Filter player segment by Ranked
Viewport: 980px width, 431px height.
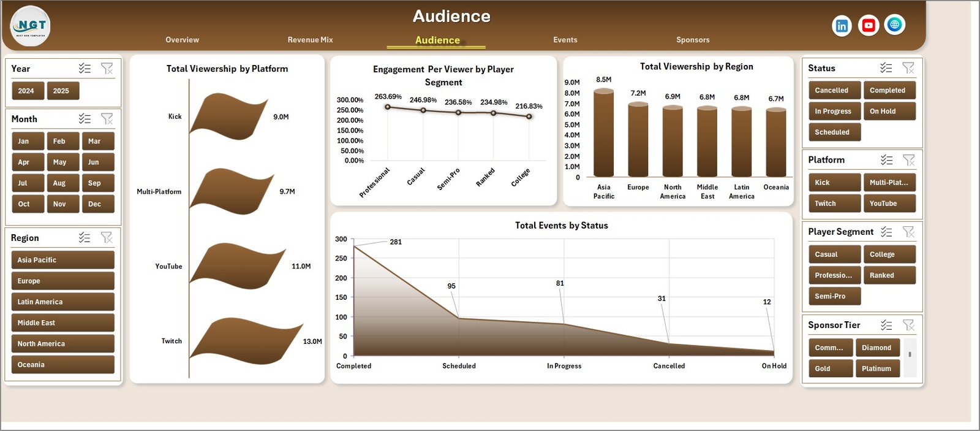tap(889, 275)
